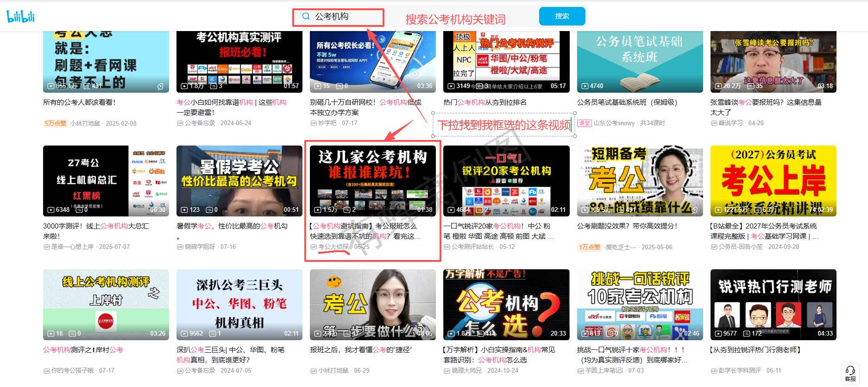Screen dimensions: 868x387
Task: Visit uploader 是谁一心想上岸
Action: coord(73,247)
